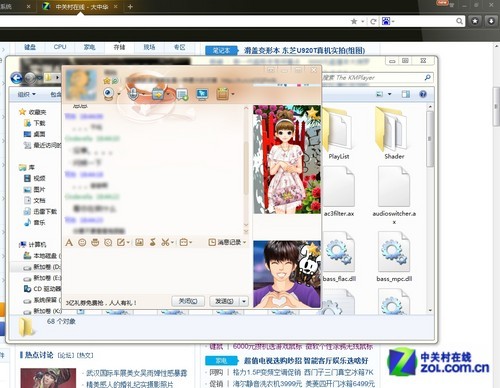Open the font style A icon
500x388 pixels.
coord(69,242)
